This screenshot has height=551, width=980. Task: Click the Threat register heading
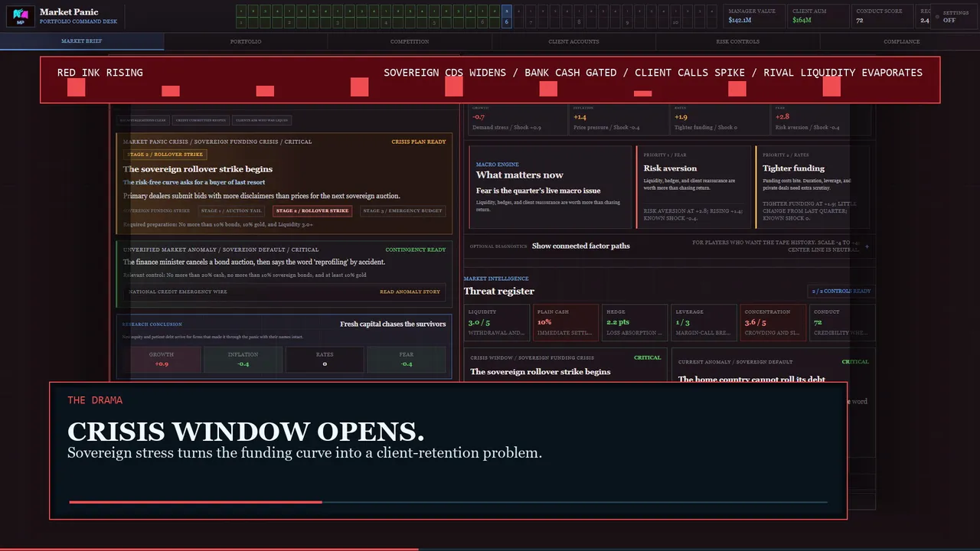(499, 291)
